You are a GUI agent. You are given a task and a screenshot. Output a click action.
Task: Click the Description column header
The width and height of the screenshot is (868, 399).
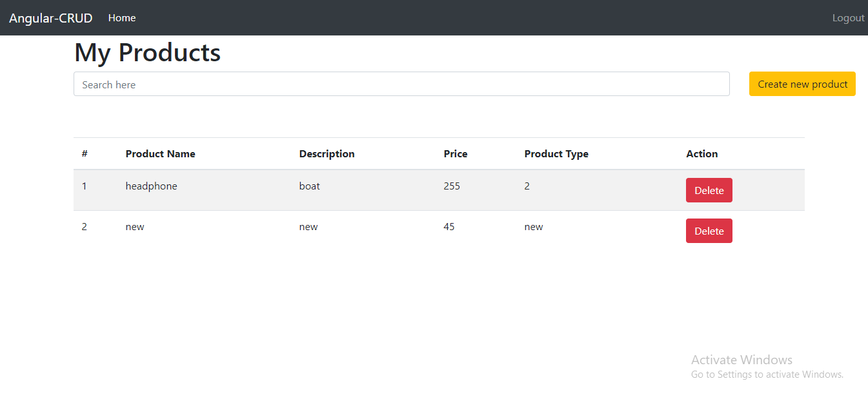[x=327, y=153]
